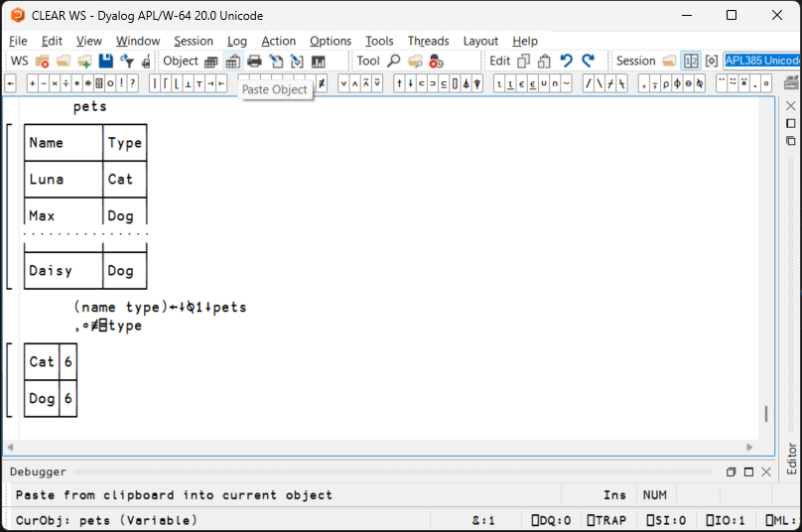This screenshot has width=802, height=532.
Task: Click the Load Workspace folder icon
Action: [64, 62]
